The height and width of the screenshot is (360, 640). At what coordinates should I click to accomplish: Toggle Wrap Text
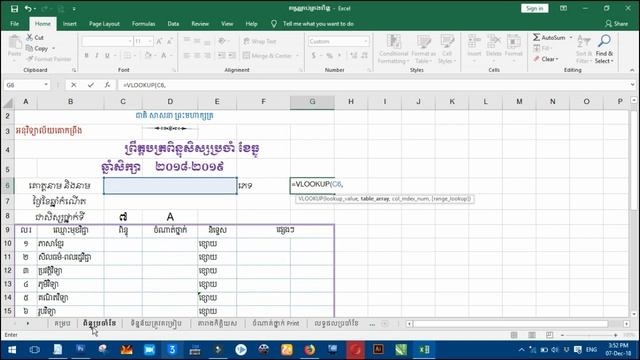pos(260,41)
